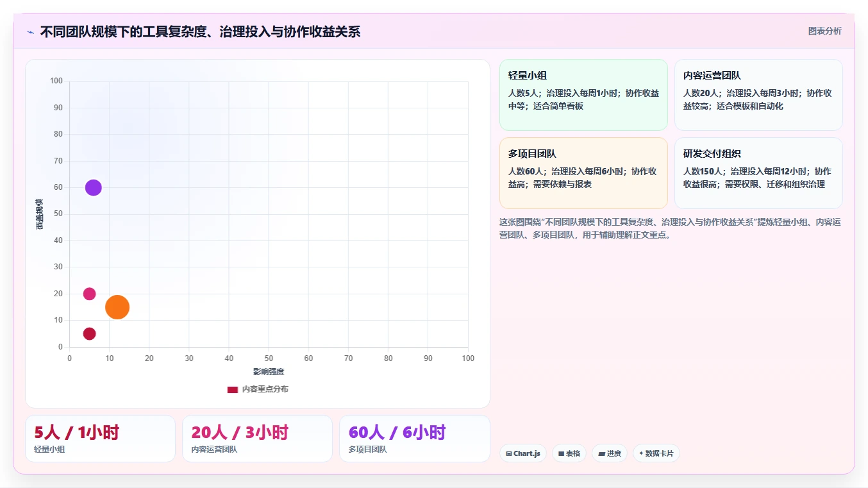Click the pink bubble at value 20

89,294
